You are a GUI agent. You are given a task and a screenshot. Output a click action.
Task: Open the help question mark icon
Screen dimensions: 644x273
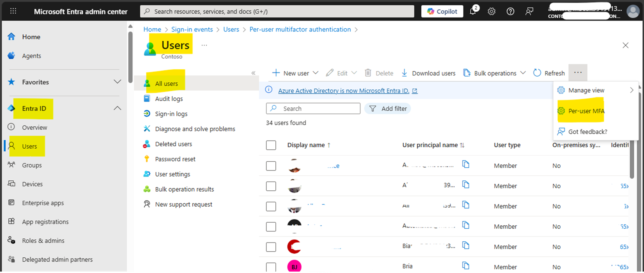pos(510,11)
